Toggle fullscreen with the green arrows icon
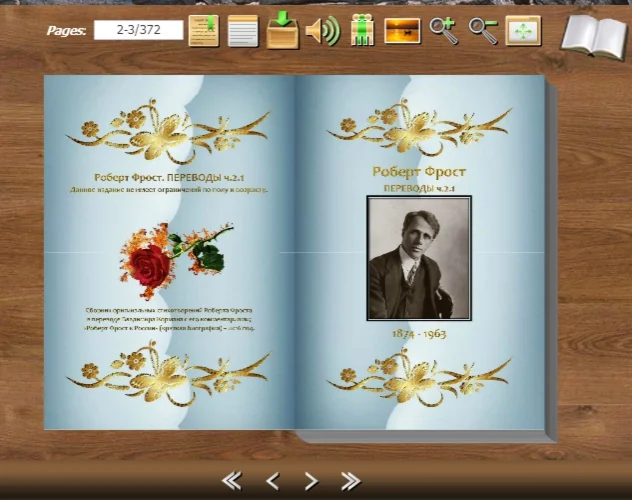The height and width of the screenshot is (500, 632). [523, 31]
